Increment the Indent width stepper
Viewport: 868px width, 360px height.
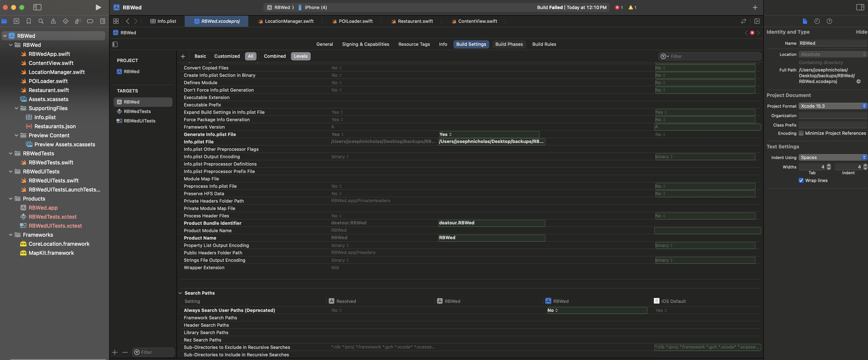(x=865, y=165)
